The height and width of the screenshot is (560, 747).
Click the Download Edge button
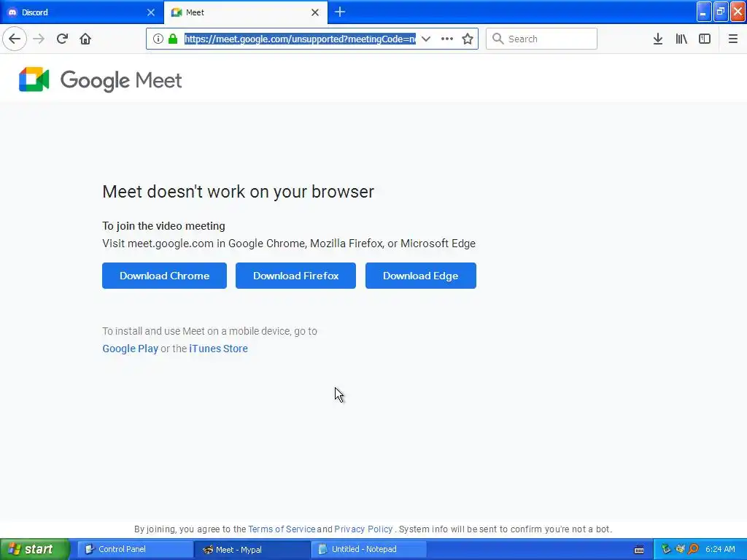(421, 276)
